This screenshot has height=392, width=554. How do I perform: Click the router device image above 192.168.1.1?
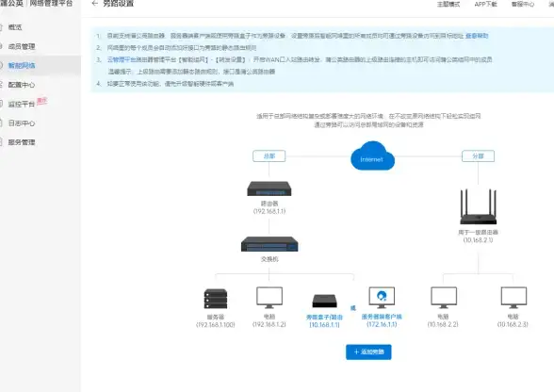269,188
